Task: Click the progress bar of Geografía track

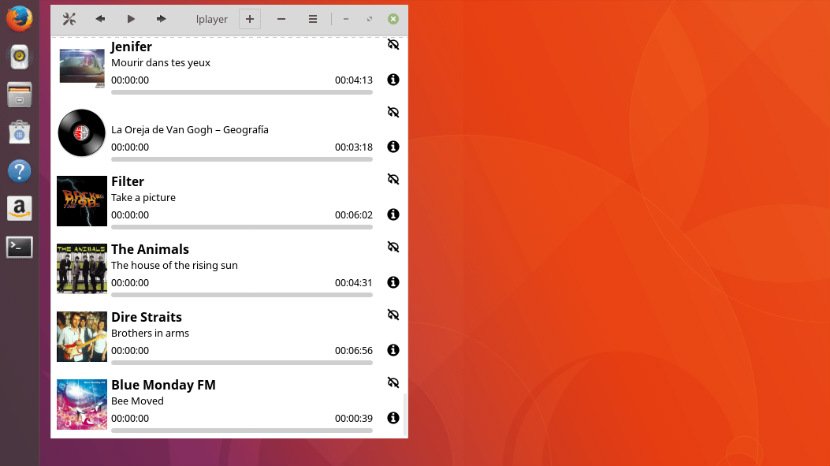Action: tap(242, 159)
